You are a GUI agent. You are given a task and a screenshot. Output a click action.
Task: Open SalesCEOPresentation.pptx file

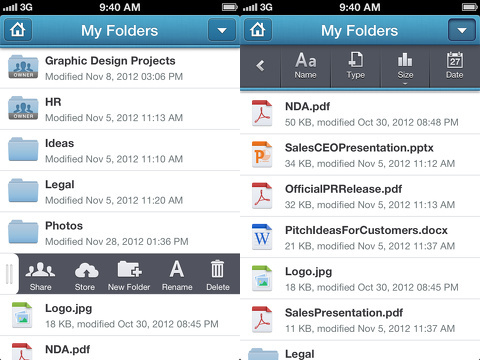(360, 155)
